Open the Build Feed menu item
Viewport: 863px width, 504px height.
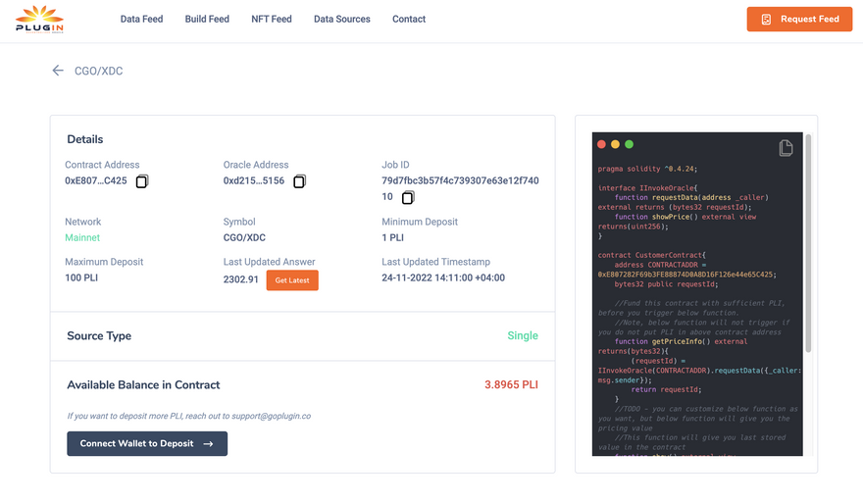point(207,19)
